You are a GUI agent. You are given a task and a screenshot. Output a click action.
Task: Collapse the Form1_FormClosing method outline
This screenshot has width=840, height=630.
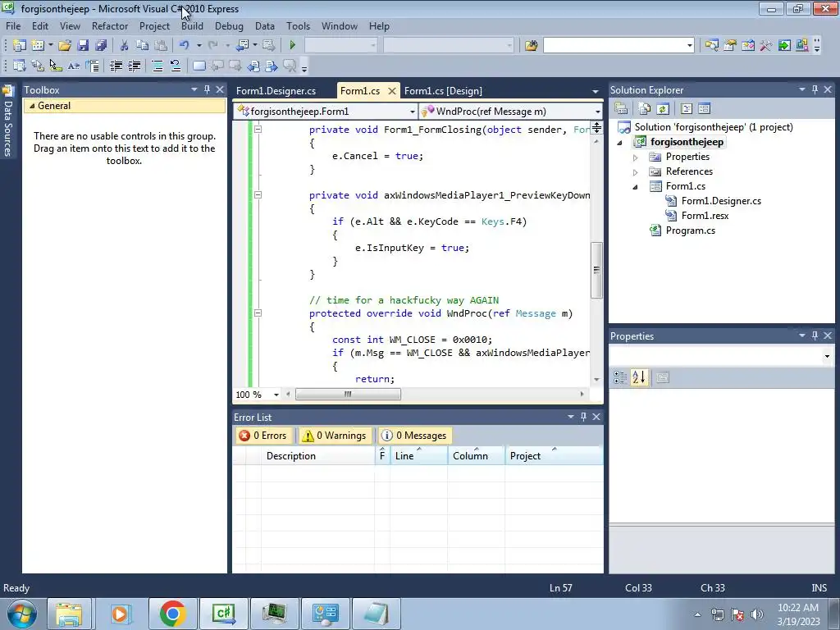click(x=258, y=129)
